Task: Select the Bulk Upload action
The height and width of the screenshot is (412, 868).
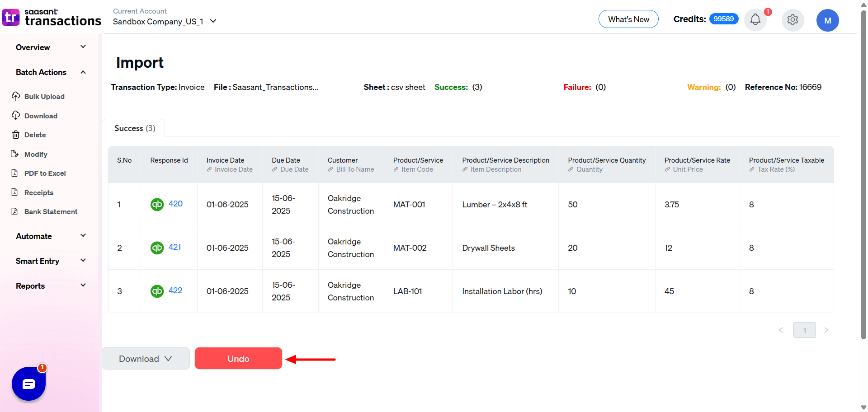Action: pyautogui.click(x=44, y=96)
